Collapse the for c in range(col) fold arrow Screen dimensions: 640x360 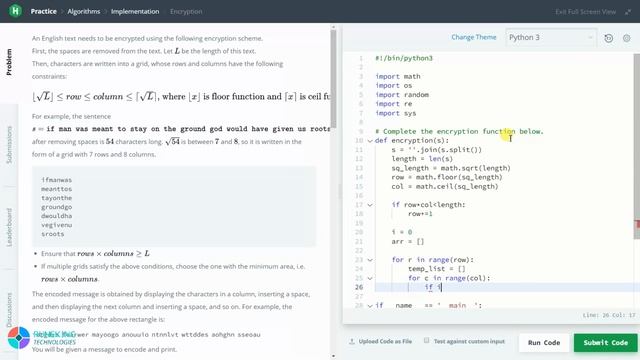point(370,278)
